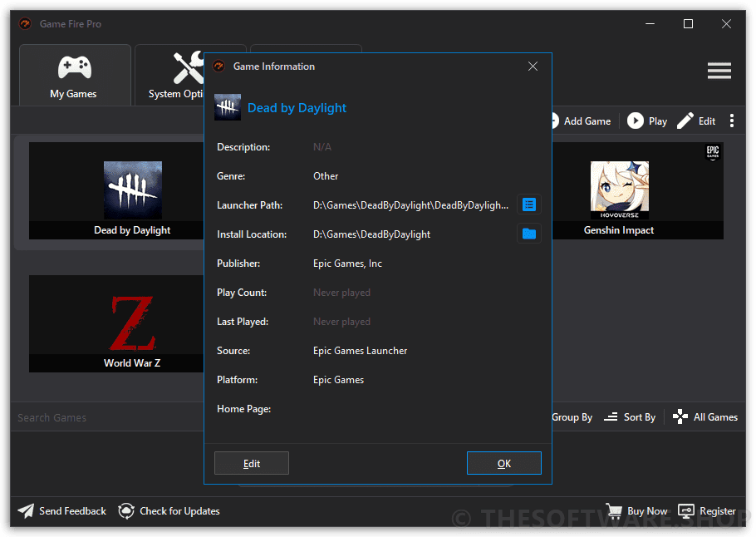This screenshot has width=756, height=537.
Task: Open the three-dot more options menu
Action: 731,121
